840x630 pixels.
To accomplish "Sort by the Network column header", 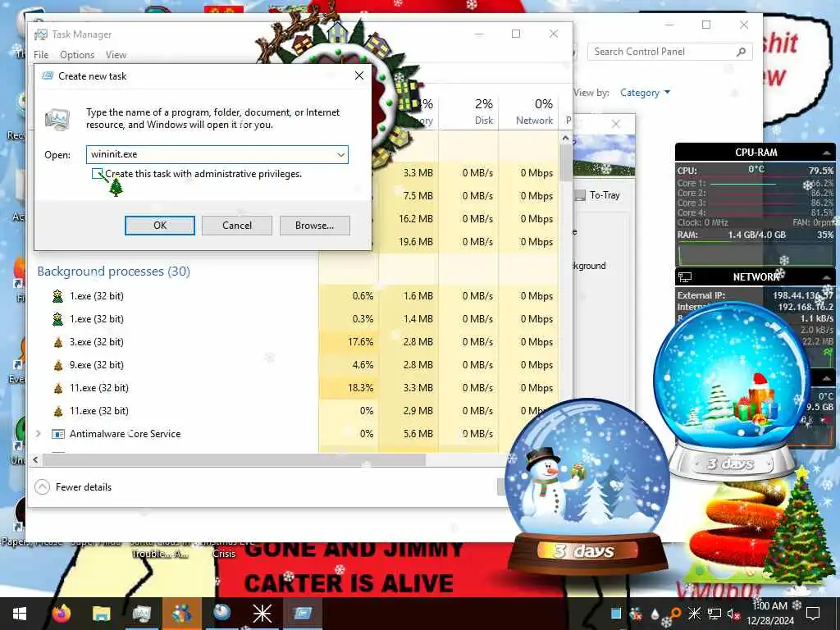I will coord(534,112).
